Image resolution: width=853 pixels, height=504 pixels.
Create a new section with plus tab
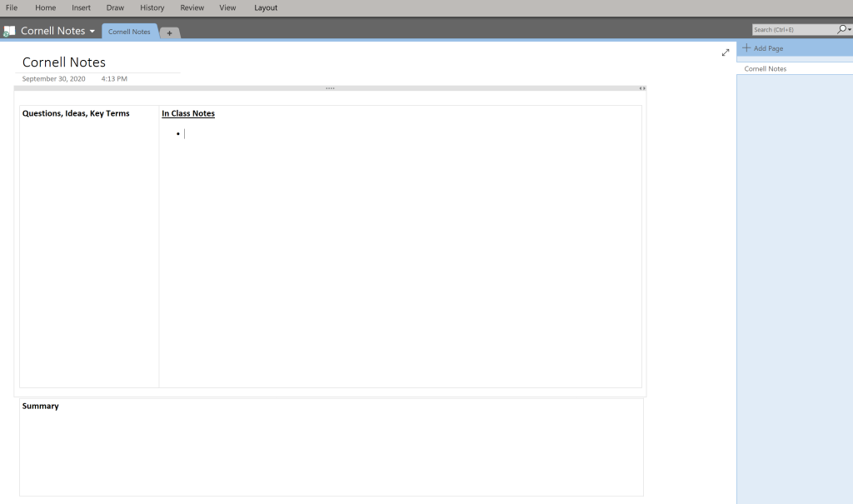coord(170,33)
